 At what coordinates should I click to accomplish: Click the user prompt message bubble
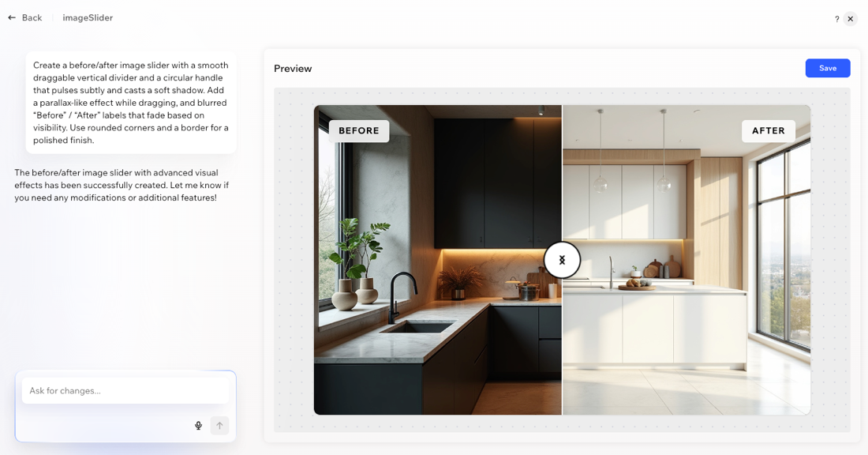(x=130, y=103)
